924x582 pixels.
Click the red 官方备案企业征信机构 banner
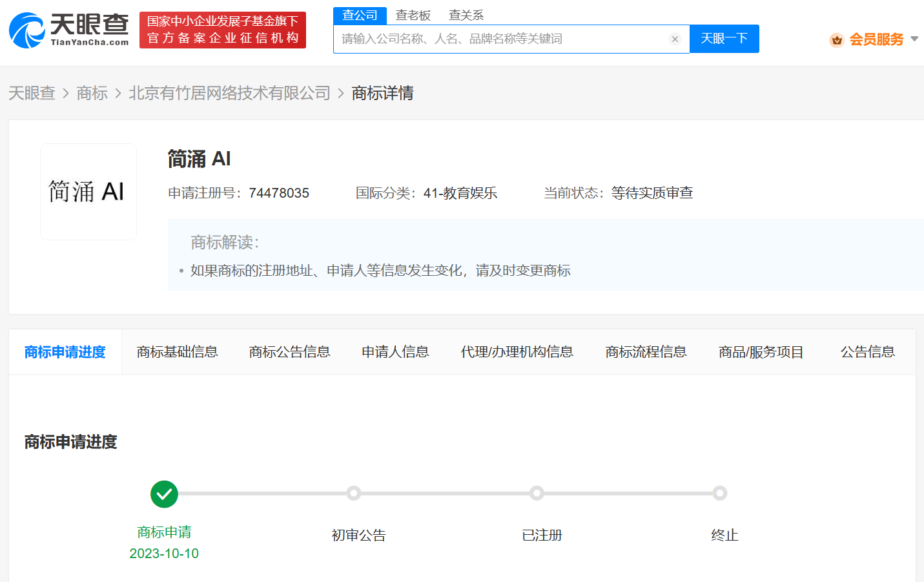pyautogui.click(x=223, y=30)
